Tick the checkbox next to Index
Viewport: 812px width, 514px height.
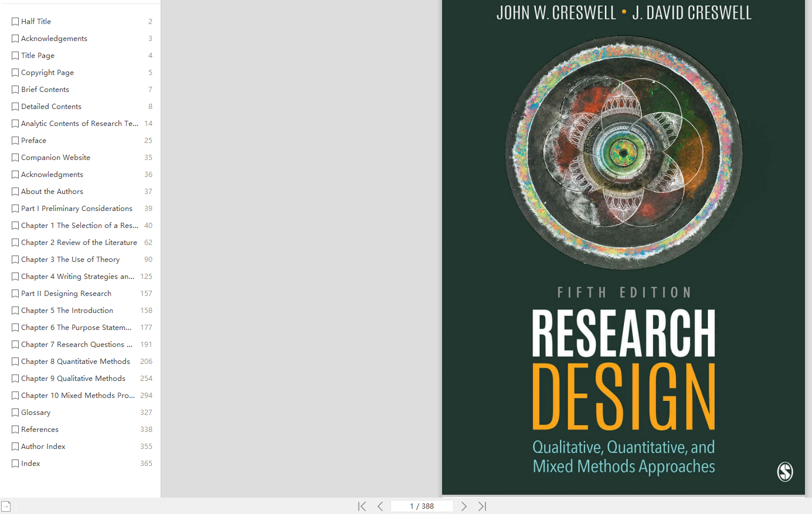14,463
